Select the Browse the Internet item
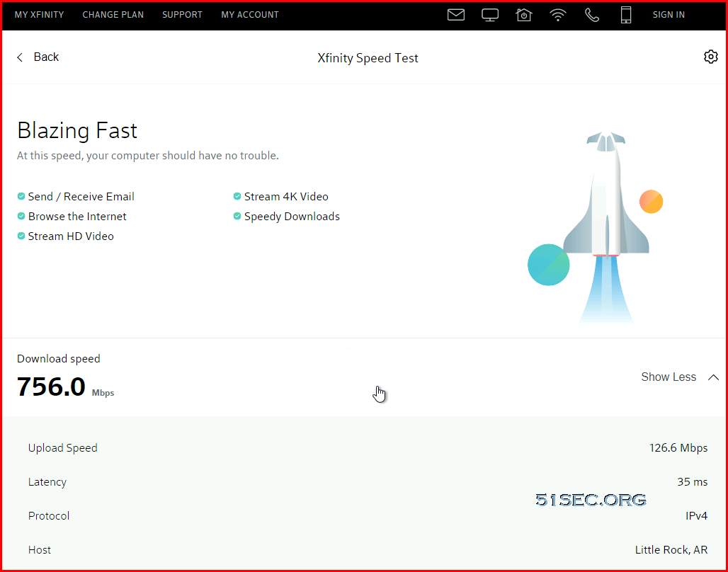This screenshot has width=728, height=572. click(x=77, y=217)
